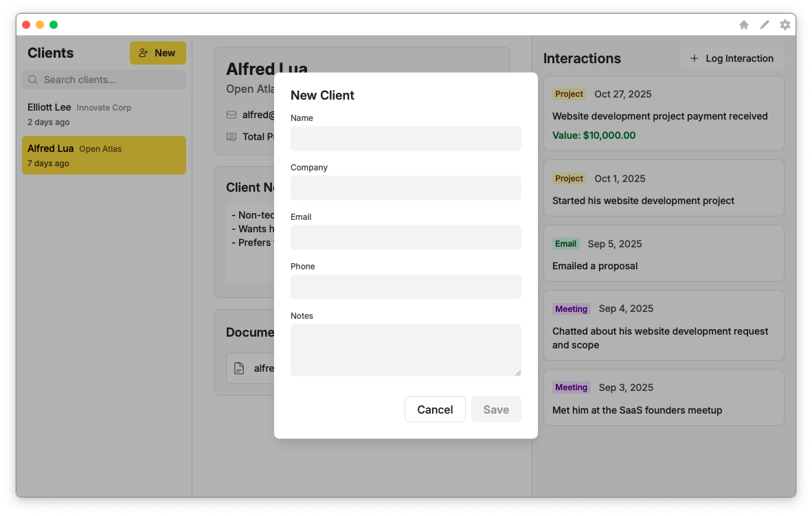Open settings via the gear icon
This screenshot has width=812, height=516.
[785, 25]
